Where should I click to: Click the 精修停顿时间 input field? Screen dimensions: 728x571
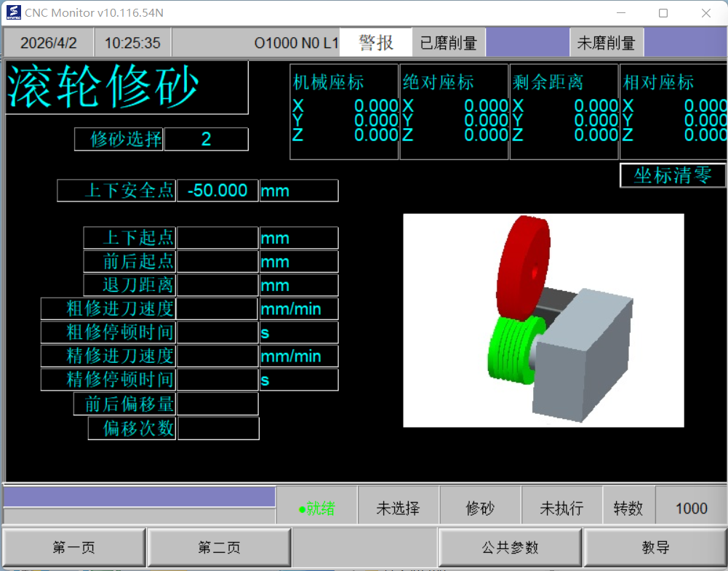pos(217,380)
